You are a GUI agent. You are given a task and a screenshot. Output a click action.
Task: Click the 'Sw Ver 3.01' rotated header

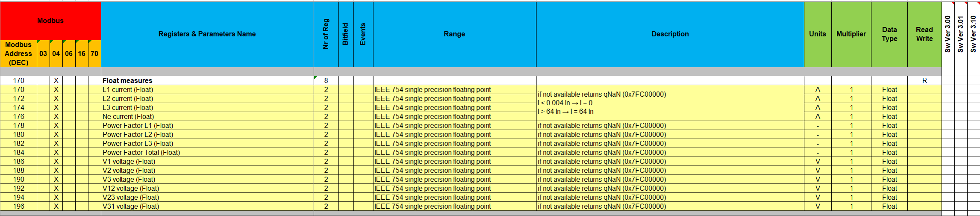pyautogui.click(x=960, y=34)
